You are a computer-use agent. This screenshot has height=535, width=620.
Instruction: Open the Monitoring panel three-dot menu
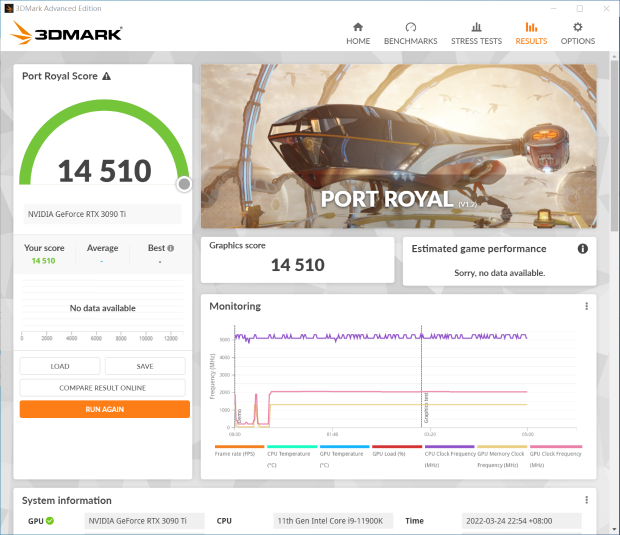point(586,306)
